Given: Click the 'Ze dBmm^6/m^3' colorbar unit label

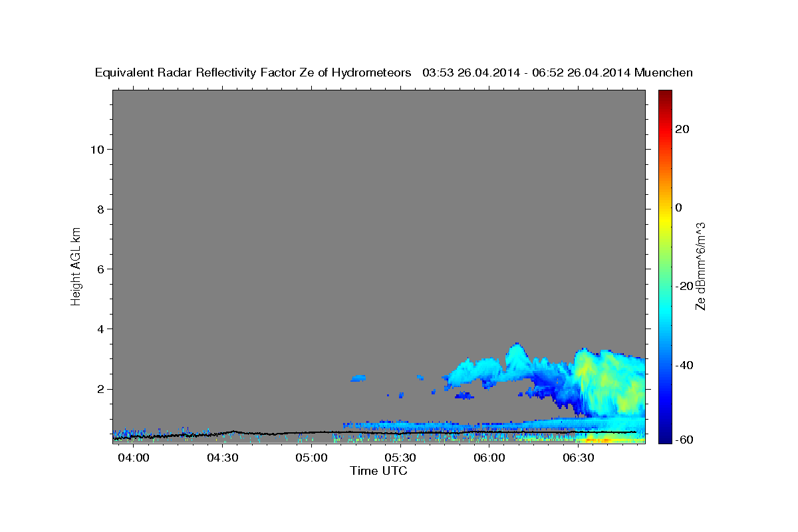Looking at the screenshot, I should [700, 266].
